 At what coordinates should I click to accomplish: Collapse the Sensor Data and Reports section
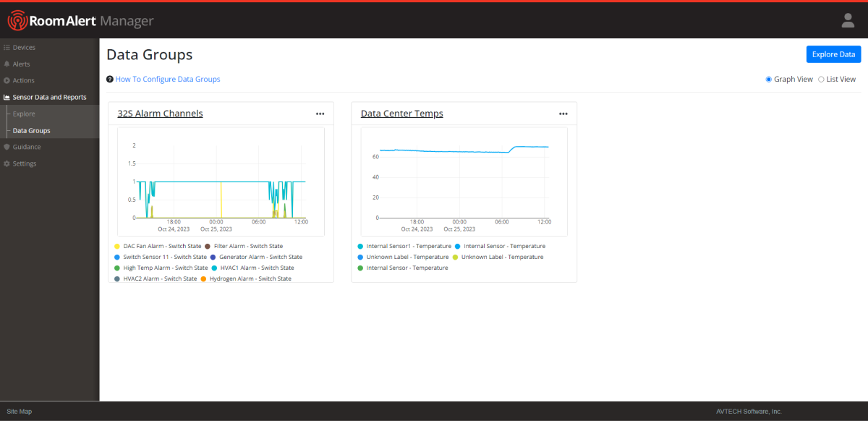coord(48,96)
